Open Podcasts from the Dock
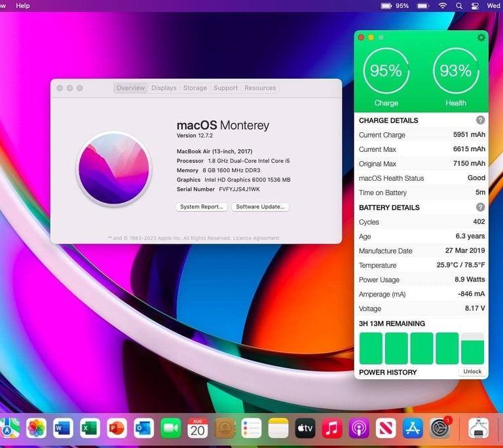 359,428
